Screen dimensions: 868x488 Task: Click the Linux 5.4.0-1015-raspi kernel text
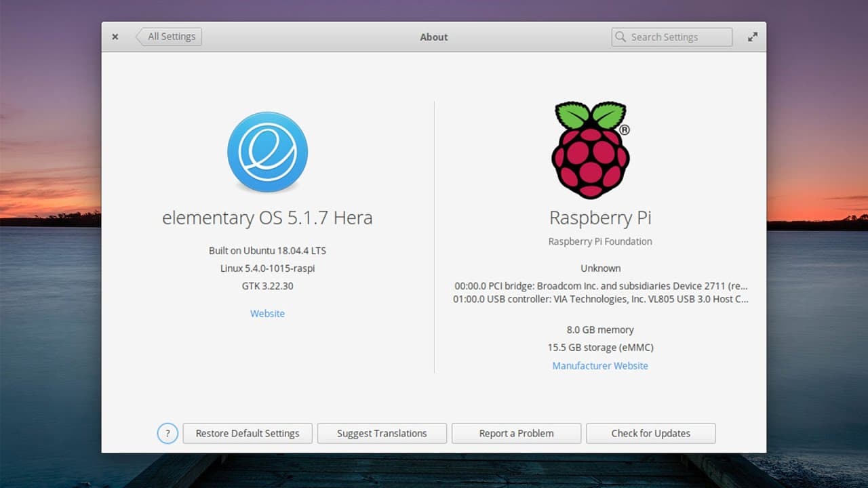tap(267, 268)
